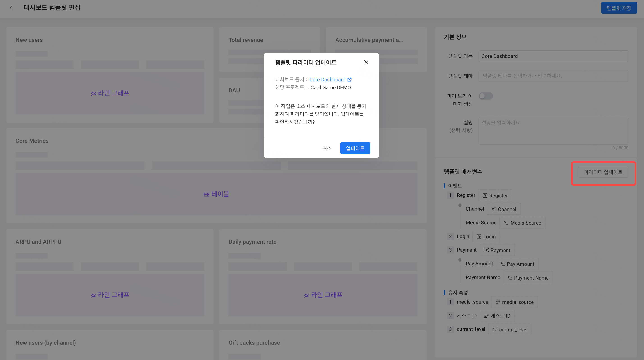This screenshot has width=644, height=360.
Task: Click the Channel property icon
Action: tap(494, 209)
